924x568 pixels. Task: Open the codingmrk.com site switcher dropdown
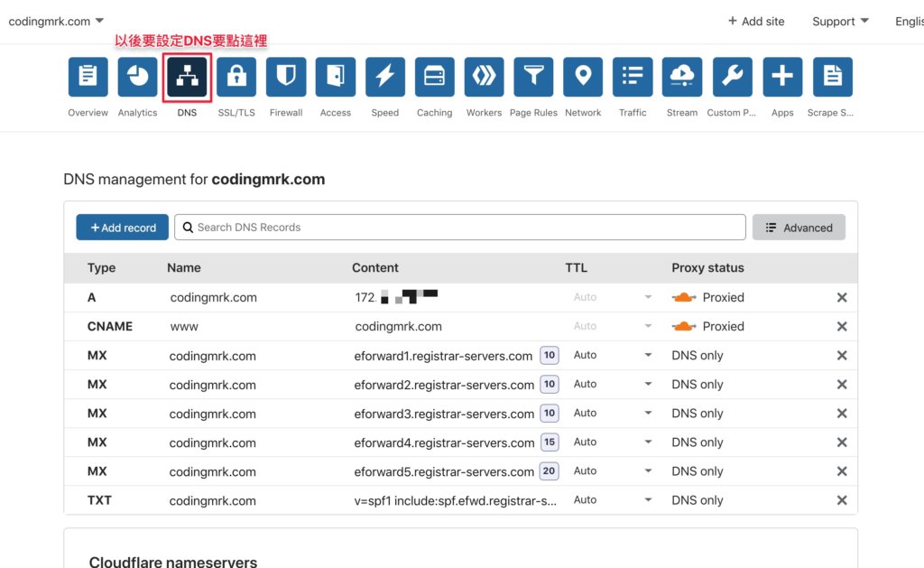point(56,22)
